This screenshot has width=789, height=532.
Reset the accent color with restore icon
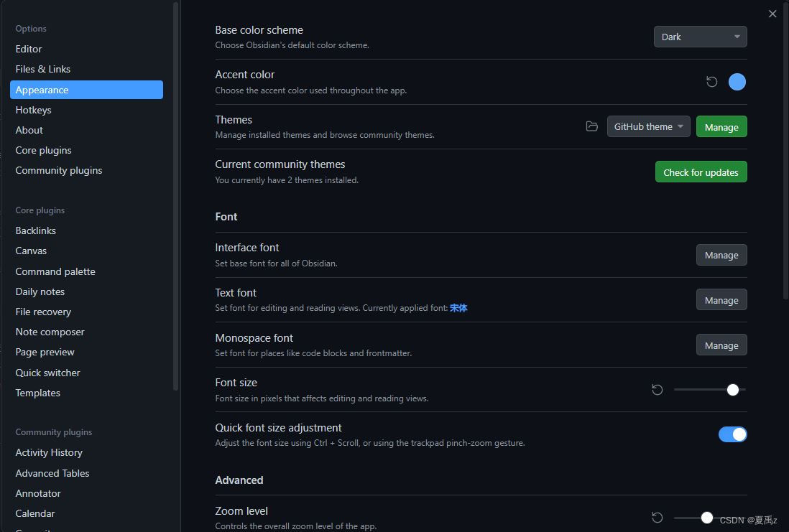coord(711,82)
